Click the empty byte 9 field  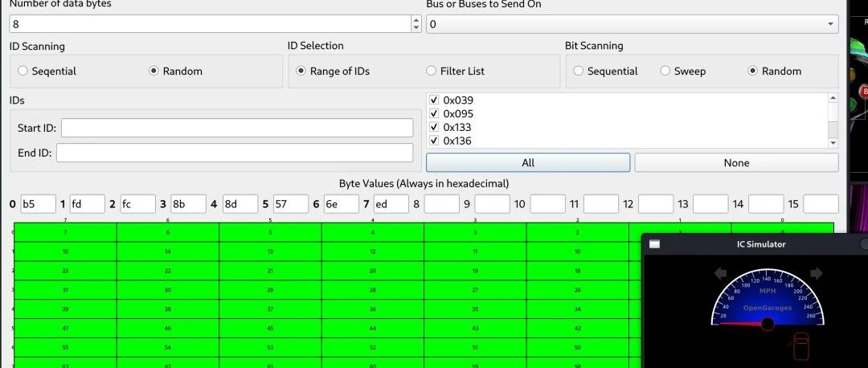tap(492, 204)
